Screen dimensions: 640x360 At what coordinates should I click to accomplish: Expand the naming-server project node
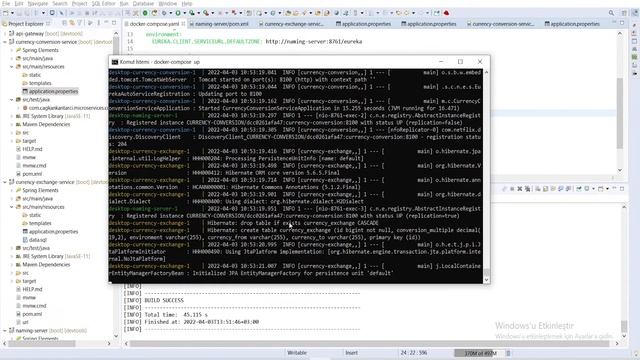[x=5, y=331]
